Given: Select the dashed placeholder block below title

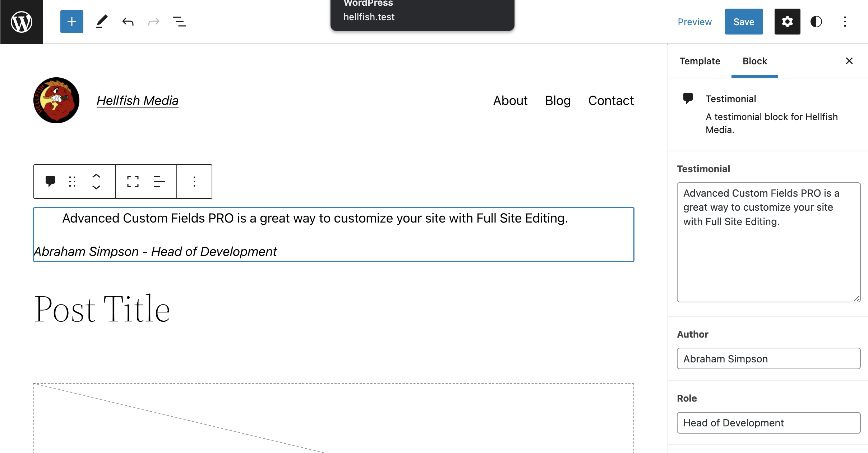Looking at the screenshot, I should tap(334, 418).
